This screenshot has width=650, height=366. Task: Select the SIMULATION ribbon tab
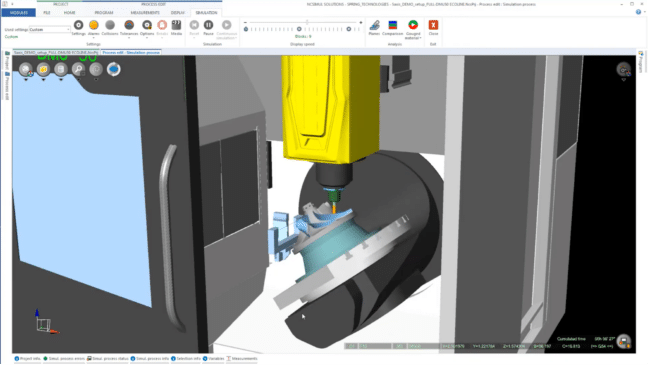(x=206, y=13)
